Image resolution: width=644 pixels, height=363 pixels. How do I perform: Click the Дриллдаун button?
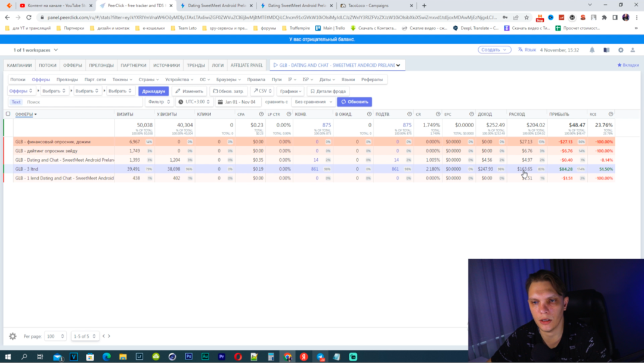[153, 91]
